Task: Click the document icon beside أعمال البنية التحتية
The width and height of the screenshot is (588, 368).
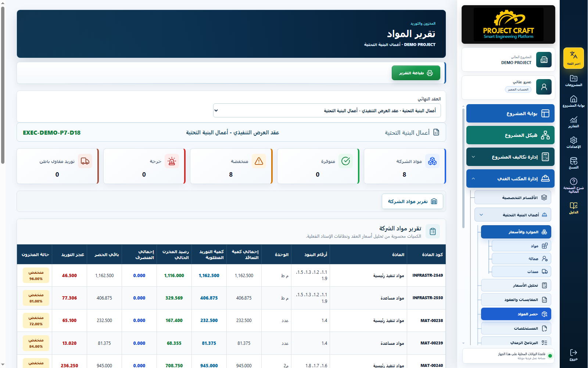Action: click(x=436, y=132)
